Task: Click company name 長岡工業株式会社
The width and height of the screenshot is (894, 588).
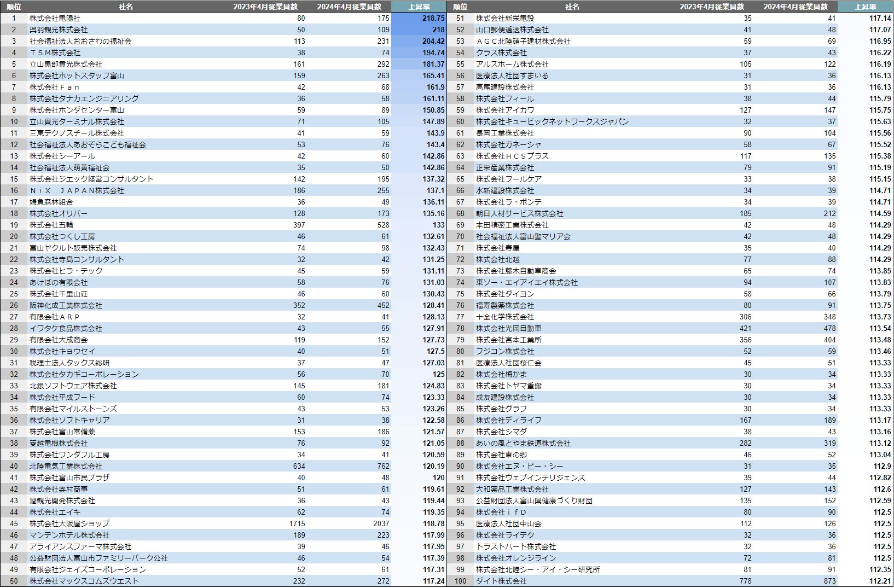Action: click(x=505, y=133)
